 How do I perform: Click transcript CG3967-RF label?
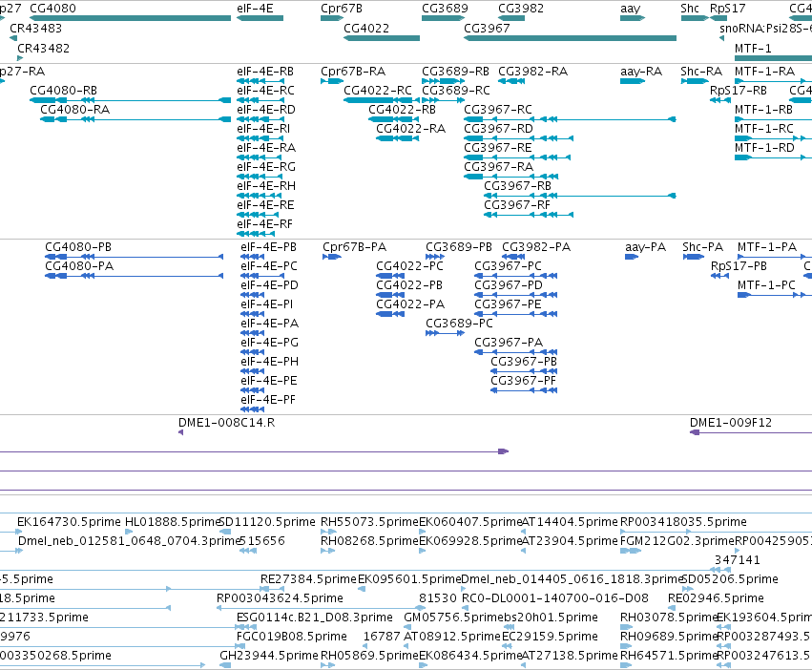click(517, 204)
